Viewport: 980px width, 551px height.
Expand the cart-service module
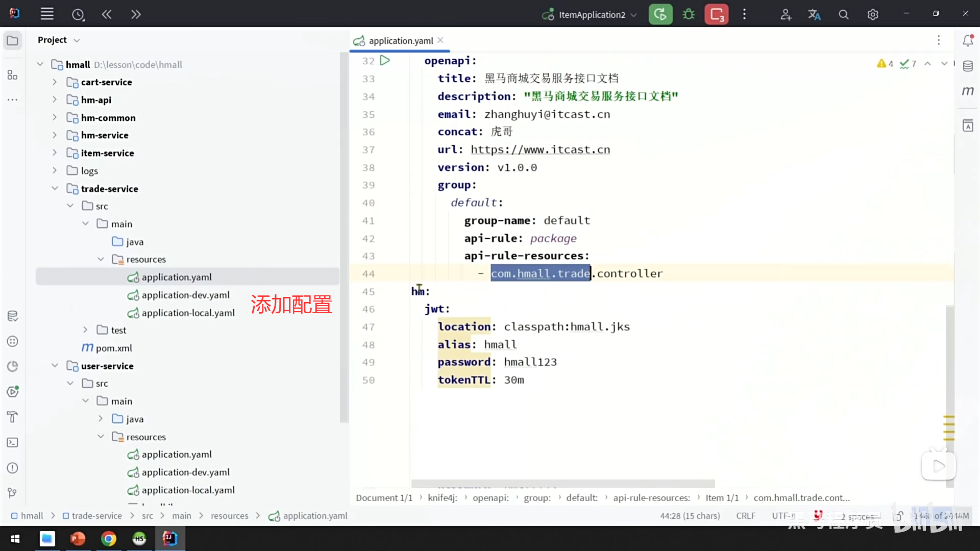point(55,82)
